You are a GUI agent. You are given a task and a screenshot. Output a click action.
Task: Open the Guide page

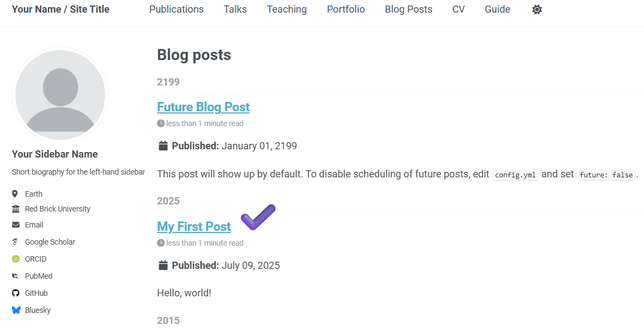tap(497, 9)
